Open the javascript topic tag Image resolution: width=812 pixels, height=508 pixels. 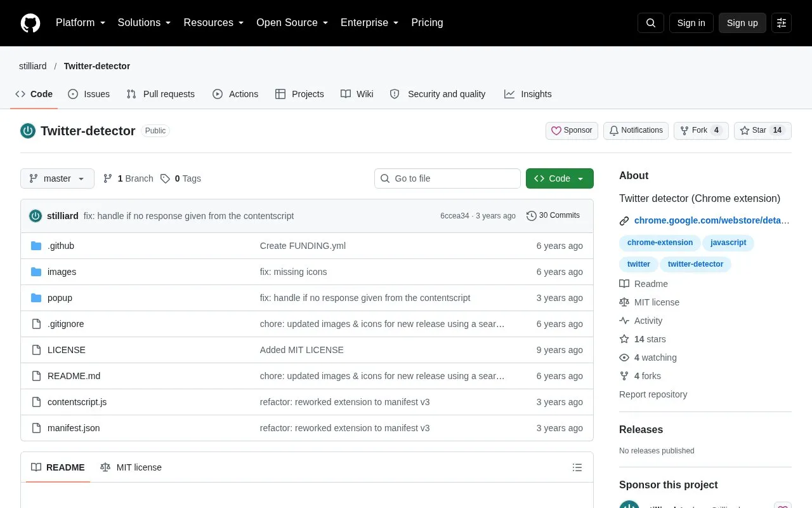[x=728, y=243]
